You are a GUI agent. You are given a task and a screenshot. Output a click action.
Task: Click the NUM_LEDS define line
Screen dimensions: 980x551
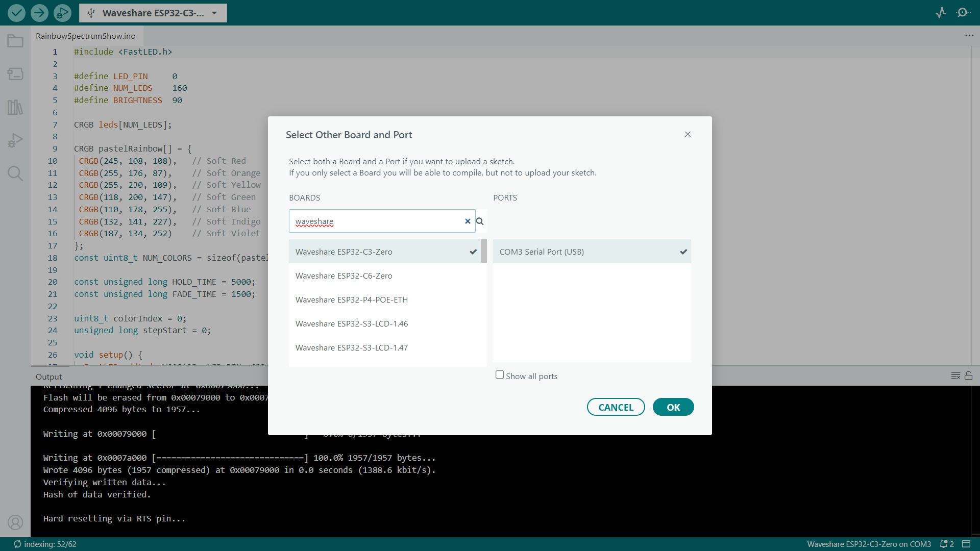(131, 88)
